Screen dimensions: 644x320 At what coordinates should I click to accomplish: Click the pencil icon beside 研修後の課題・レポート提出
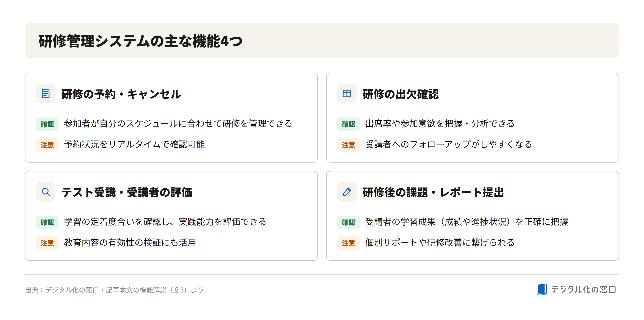click(347, 192)
